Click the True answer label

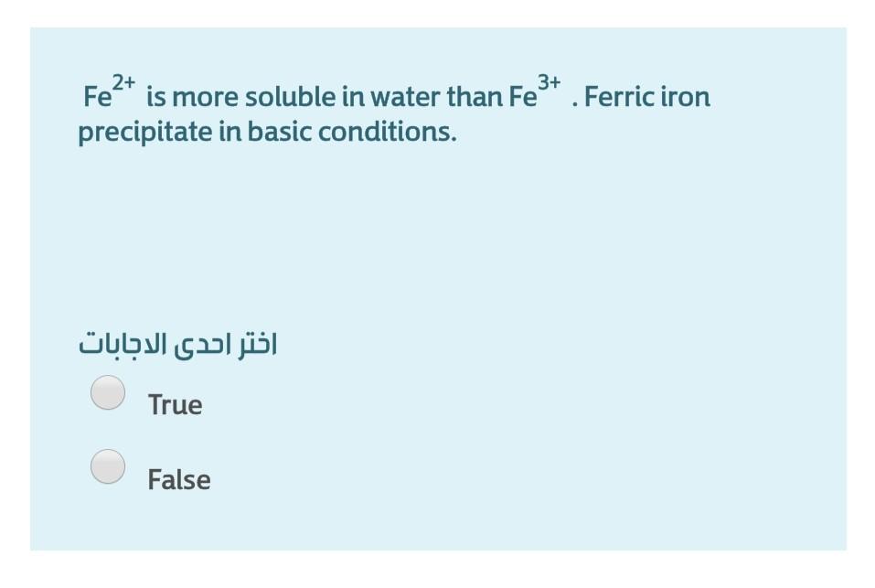(x=176, y=404)
